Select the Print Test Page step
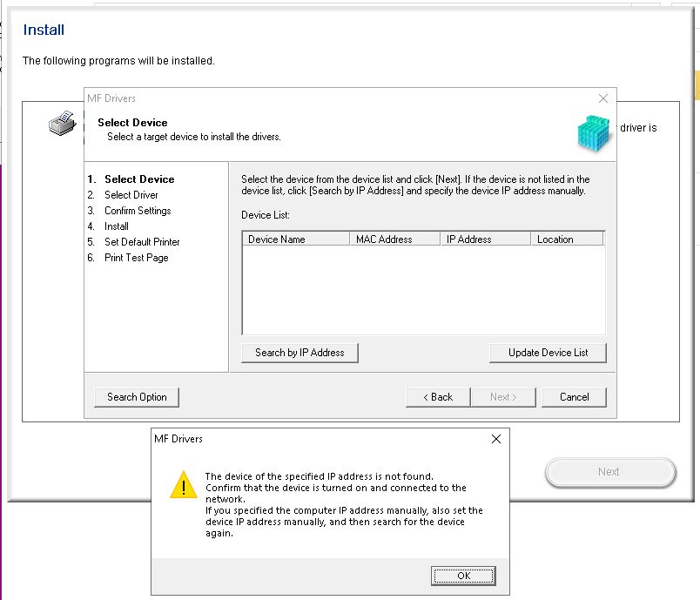This screenshot has height=600, width=700. click(137, 258)
